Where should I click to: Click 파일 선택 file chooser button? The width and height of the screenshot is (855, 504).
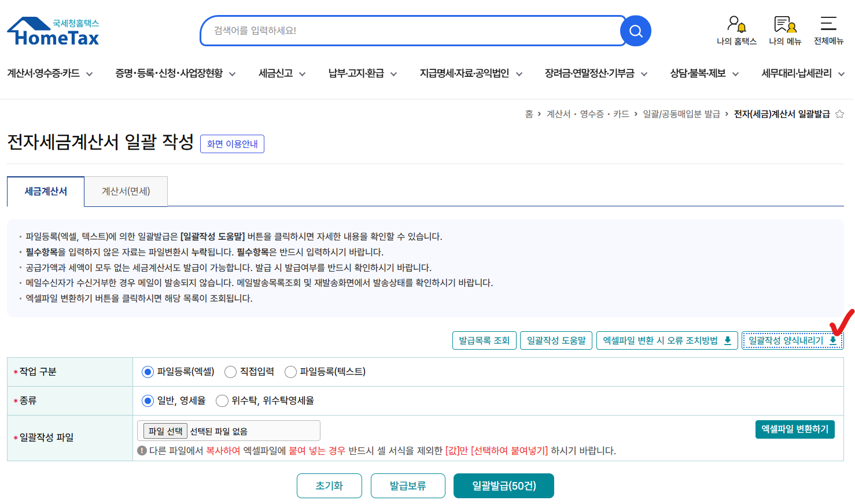165,431
